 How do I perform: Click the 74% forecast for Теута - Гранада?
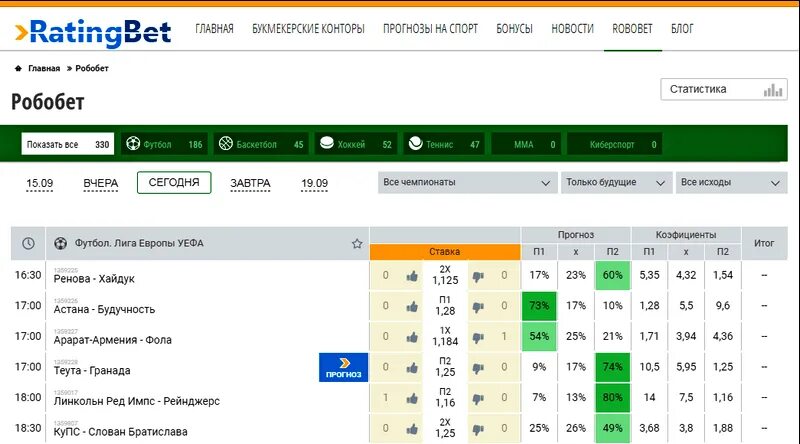coord(612,367)
